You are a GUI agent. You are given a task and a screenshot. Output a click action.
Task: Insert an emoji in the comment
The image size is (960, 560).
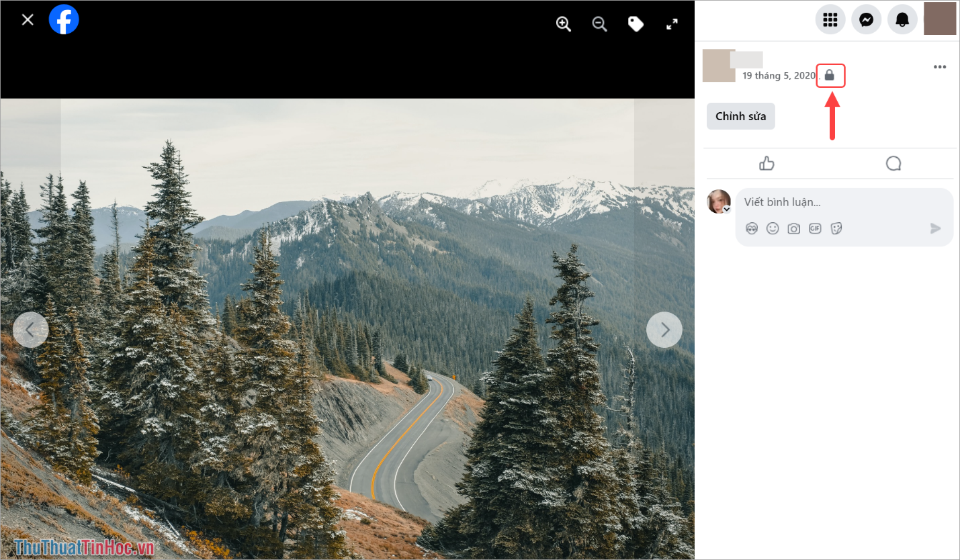coord(773,228)
